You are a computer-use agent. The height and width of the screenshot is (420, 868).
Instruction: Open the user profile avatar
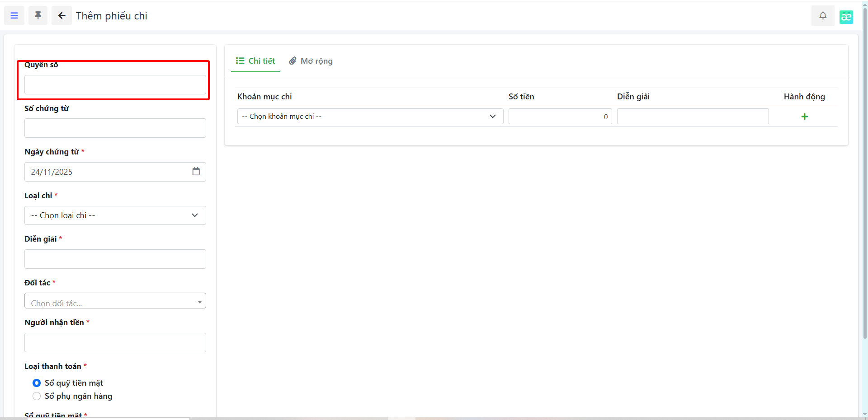[846, 17]
